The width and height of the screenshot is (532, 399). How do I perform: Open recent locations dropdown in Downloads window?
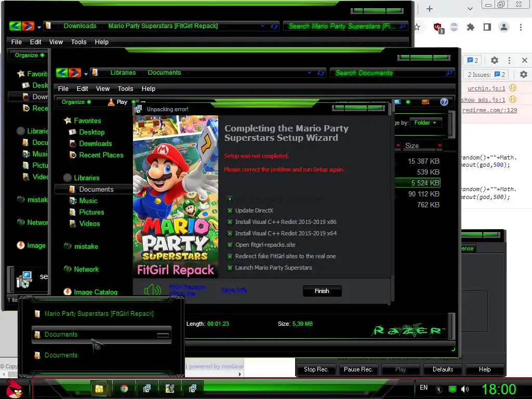(39, 27)
